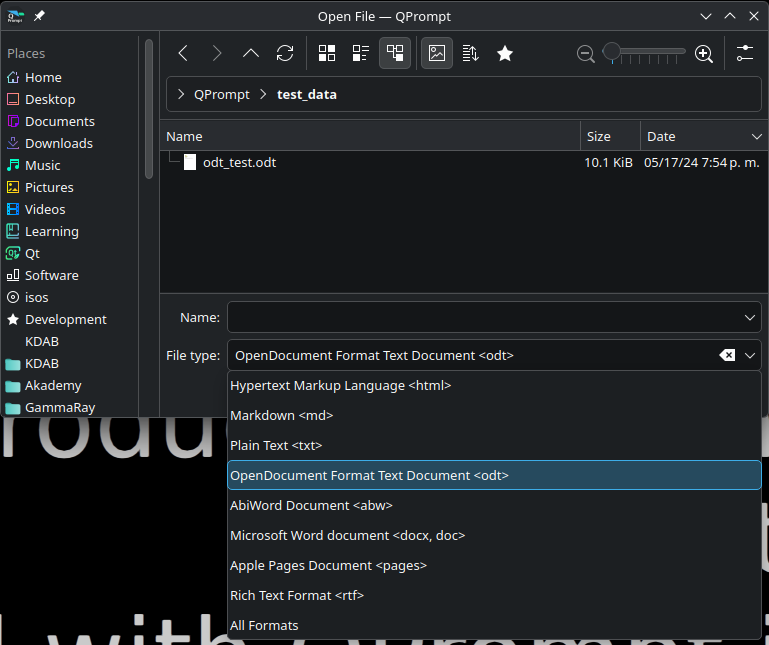
Task: Expand the Name field history dropdown
Action: point(751,318)
